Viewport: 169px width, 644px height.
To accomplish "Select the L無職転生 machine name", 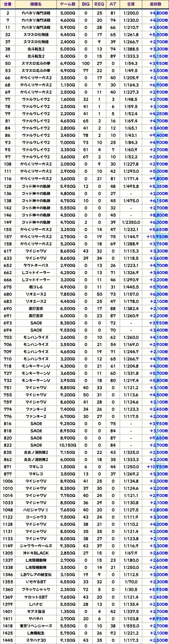I will coord(36,633).
